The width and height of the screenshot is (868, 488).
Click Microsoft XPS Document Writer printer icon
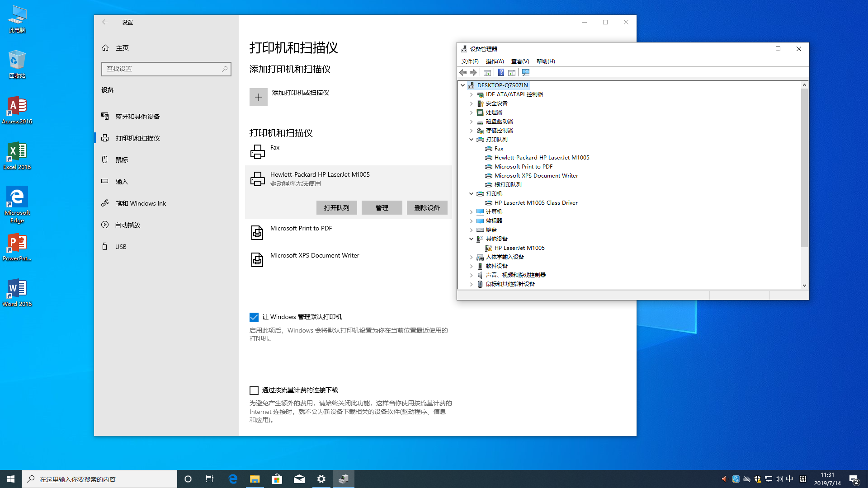[257, 260]
